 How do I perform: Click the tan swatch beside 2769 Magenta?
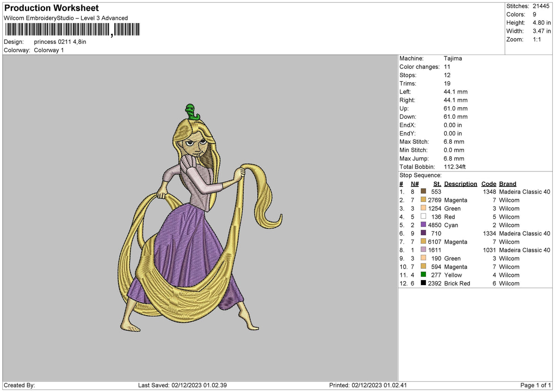423,200
